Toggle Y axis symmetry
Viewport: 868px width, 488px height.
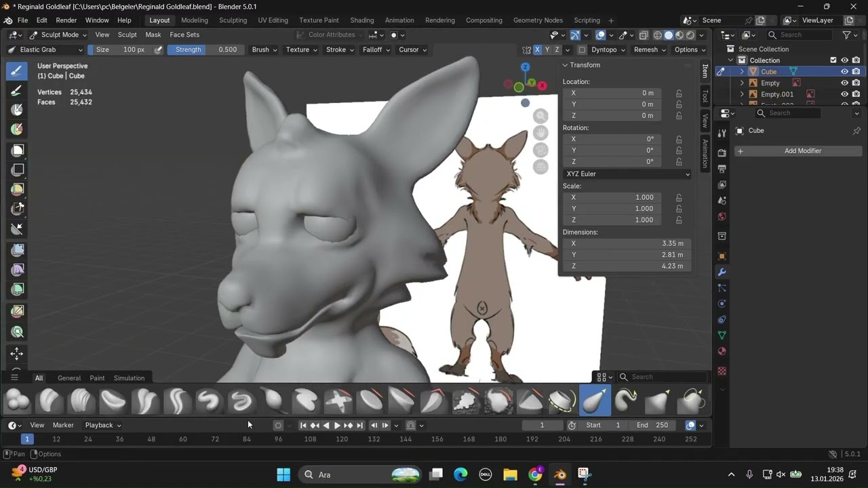pos(547,49)
